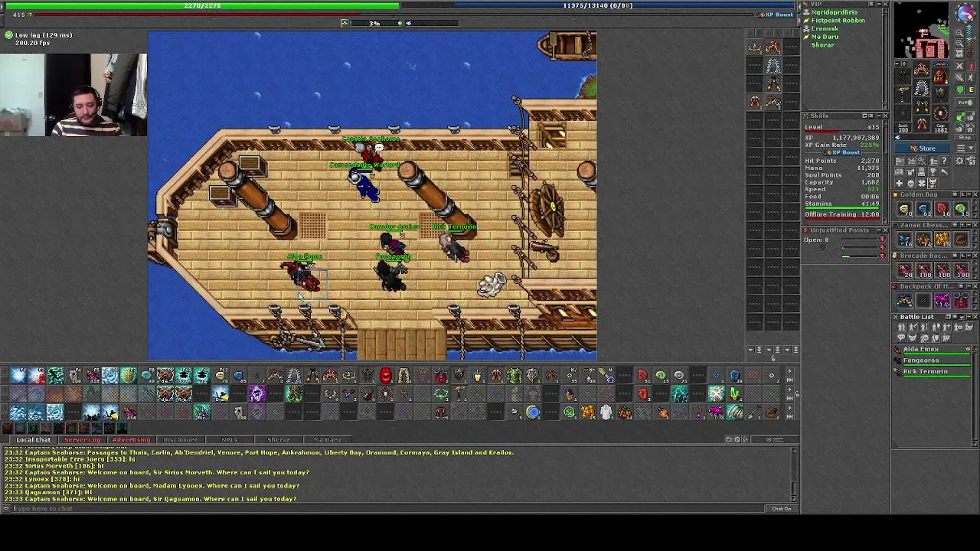Image resolution: width=980 pixels, height=551 pixels.
Task: Open the Advertising chat tab
Action: click(x=131, y=439)
